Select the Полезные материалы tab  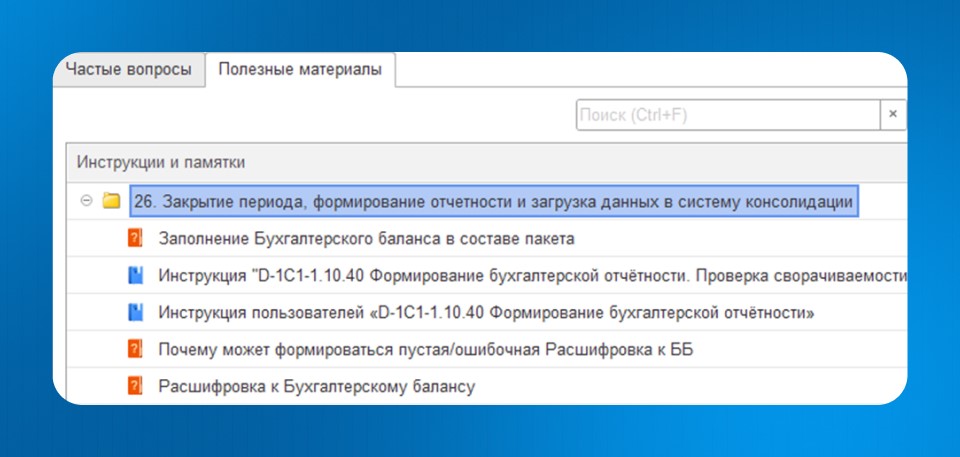click(x=300, y=69)
